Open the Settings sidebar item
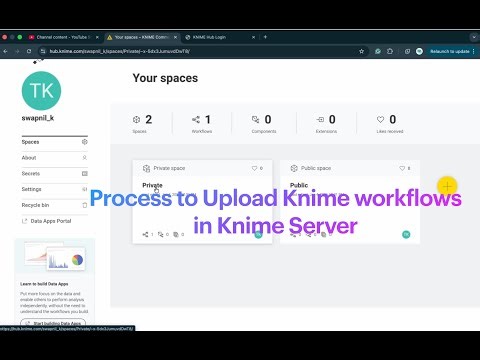The width and height of the screenshot is (480, 360). [55, 189]
